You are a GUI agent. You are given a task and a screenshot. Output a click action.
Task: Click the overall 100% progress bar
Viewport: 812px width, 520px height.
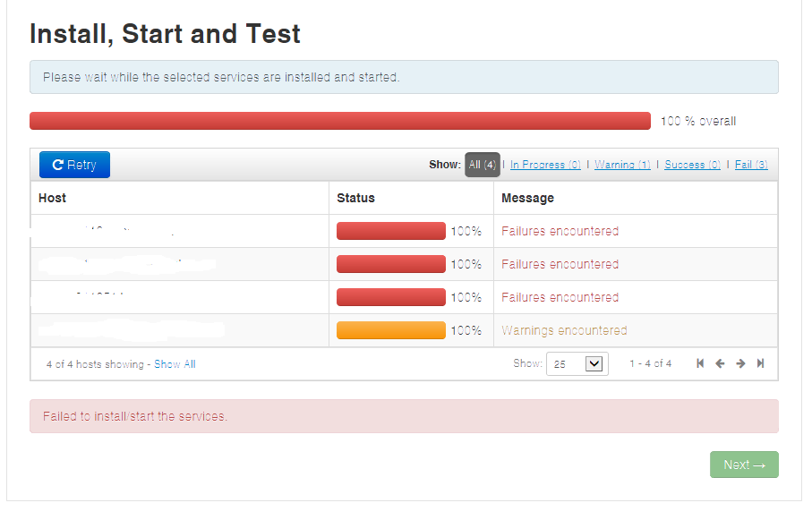click(x=340, y=120)
